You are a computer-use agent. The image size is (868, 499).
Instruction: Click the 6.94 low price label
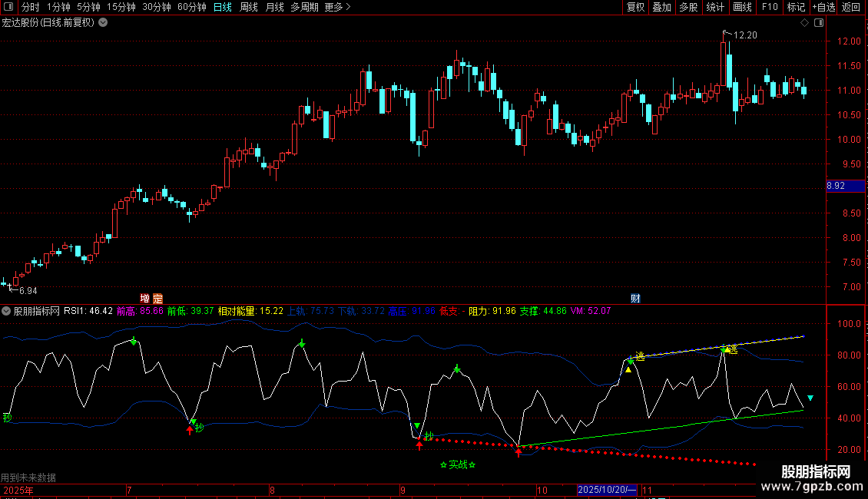pyautogui.click(x=28, y=290)
